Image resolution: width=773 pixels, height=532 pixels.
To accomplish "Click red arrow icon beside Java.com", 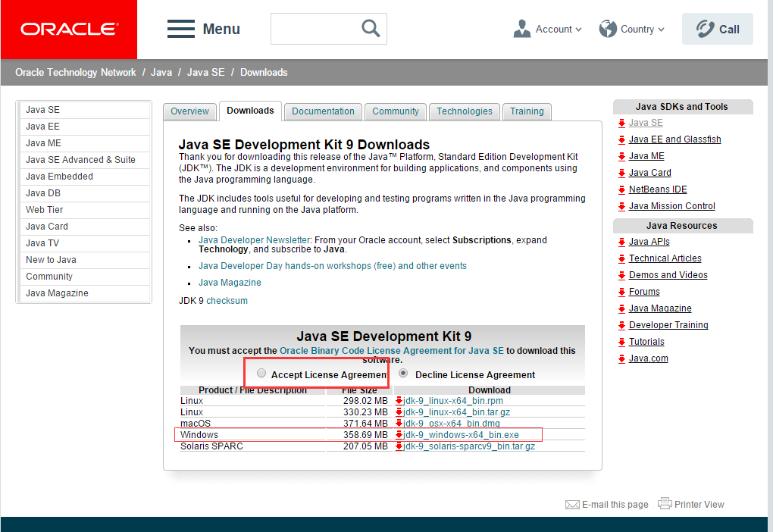I will pos(621,359).
